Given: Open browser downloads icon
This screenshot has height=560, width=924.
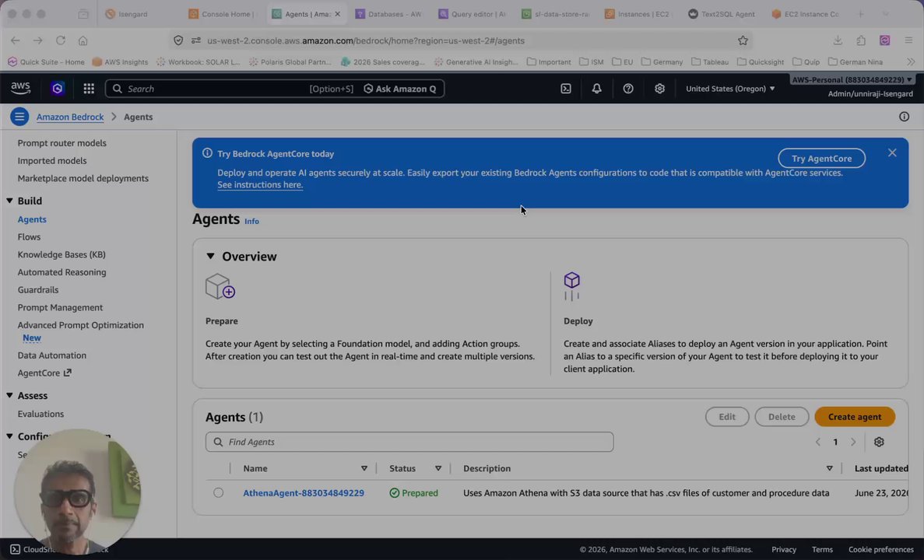Looking at the screenshot, I should click(x=838, y=40).
